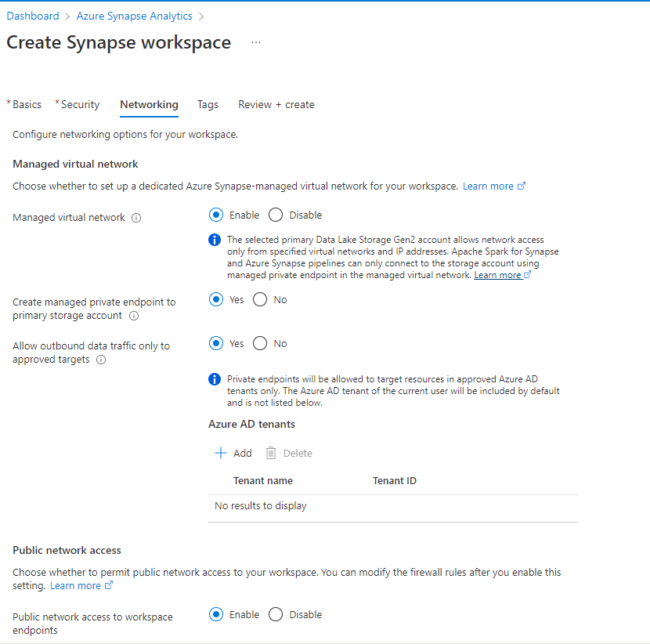Choose No for managed private endpoint creation
The height and width of the screenshot is (644, 650).
coord(260,299)
